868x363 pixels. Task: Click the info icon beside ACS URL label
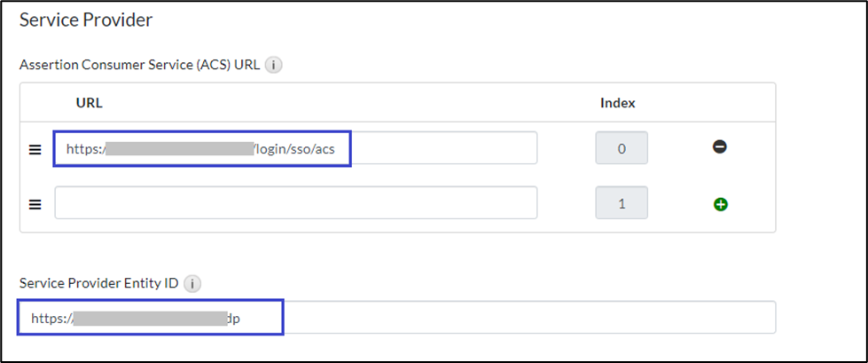(274, 65)
